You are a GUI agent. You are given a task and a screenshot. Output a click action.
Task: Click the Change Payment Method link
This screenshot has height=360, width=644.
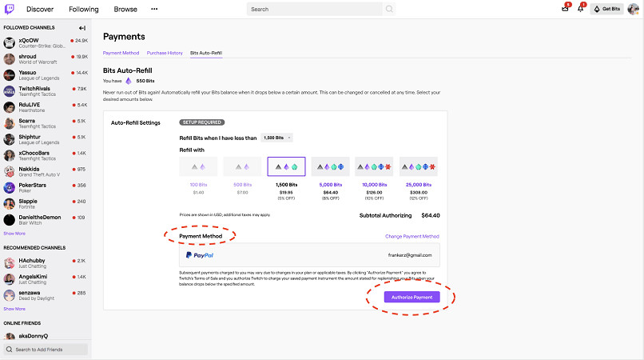(x=412, y=236)
